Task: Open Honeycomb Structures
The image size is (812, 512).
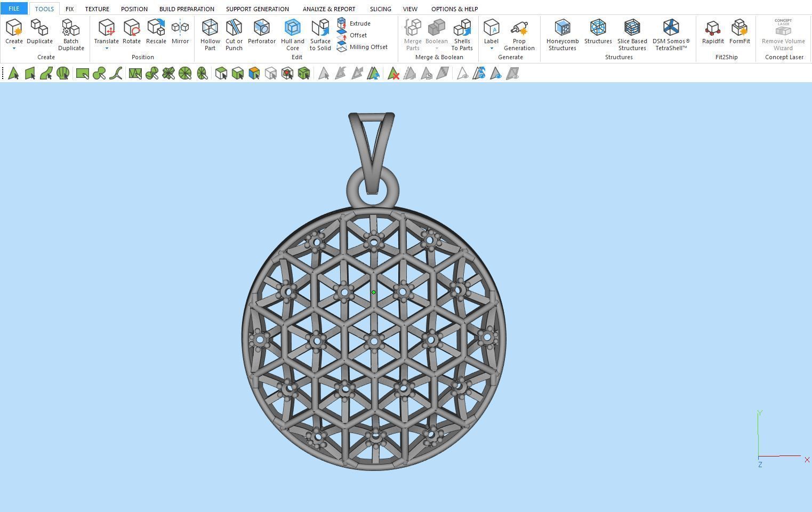Action: click(x=562, y=35)
